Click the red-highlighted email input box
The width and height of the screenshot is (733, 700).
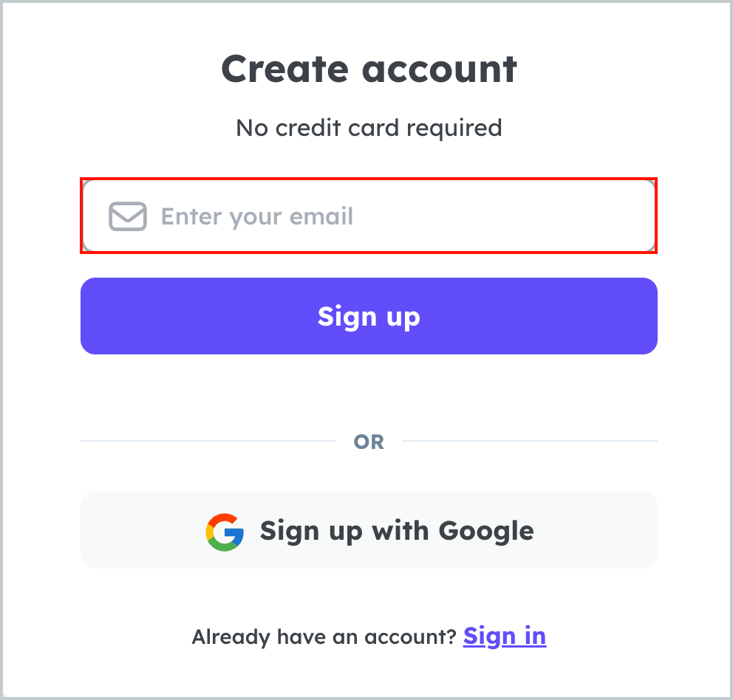tap(369, 215)
